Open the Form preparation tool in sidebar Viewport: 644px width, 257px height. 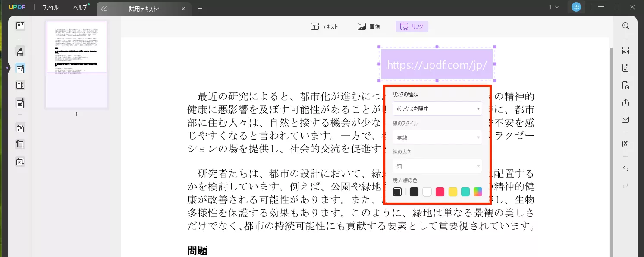[20, 103]
